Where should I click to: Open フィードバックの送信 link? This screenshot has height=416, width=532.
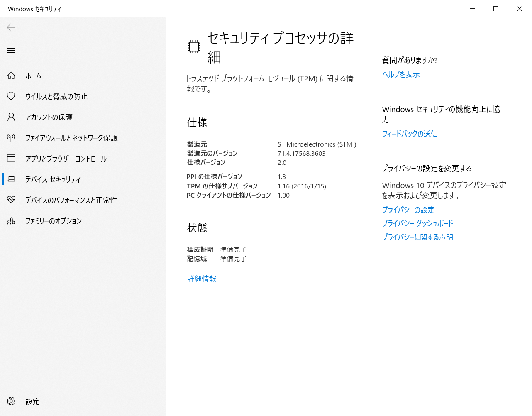pos(410,134)
